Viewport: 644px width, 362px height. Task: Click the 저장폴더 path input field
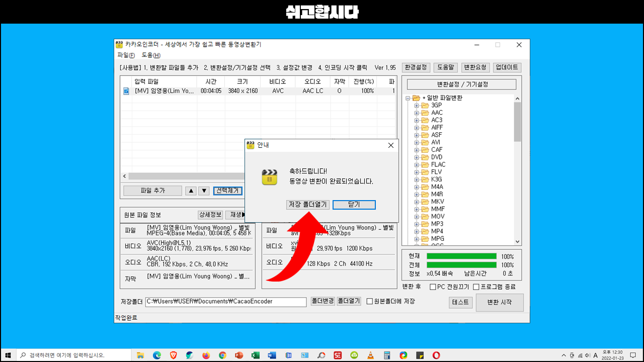click(x=226, y=302)
